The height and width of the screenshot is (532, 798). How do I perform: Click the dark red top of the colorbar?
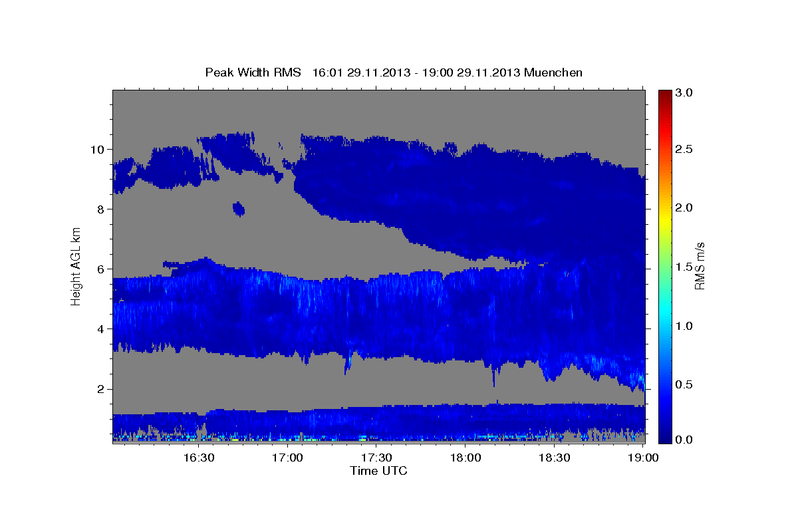[x=664, y=95]
